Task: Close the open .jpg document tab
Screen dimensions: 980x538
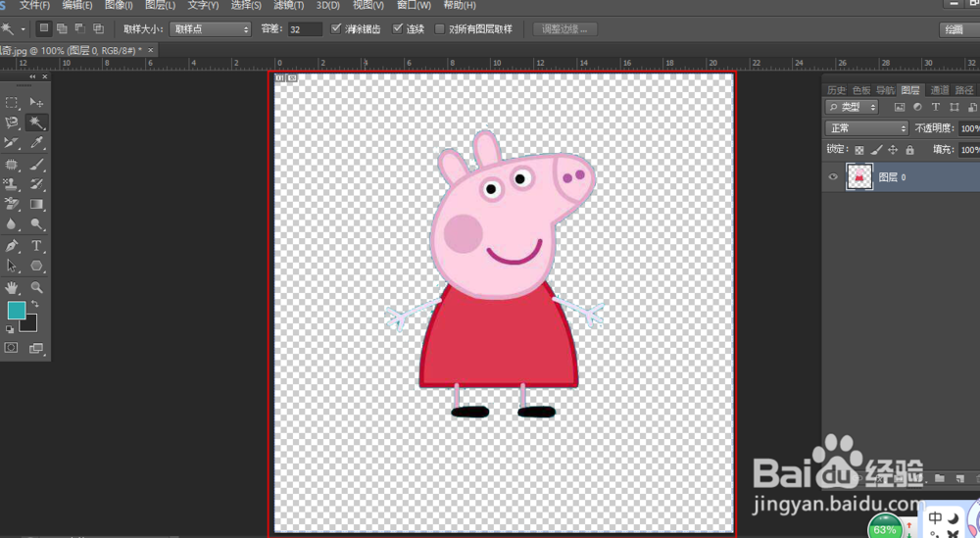Action: pyautogui.click(x=151, y=49)
